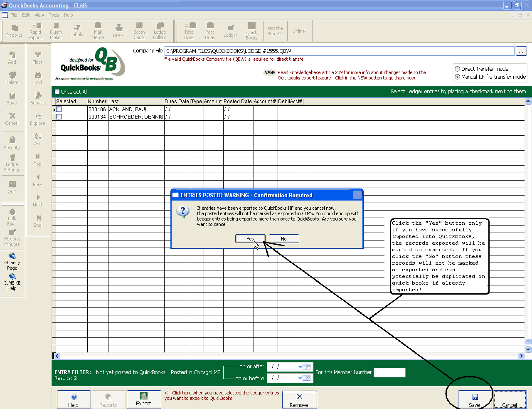Expand the 'on or before' date dropdown

300,378
